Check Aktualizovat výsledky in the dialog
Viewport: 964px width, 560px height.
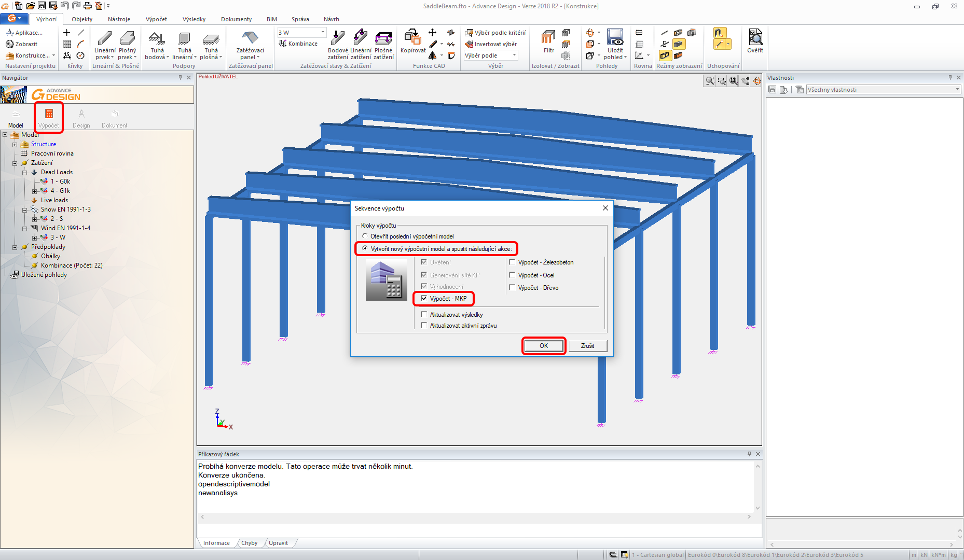pyautogui.click(x=424, y=314)
